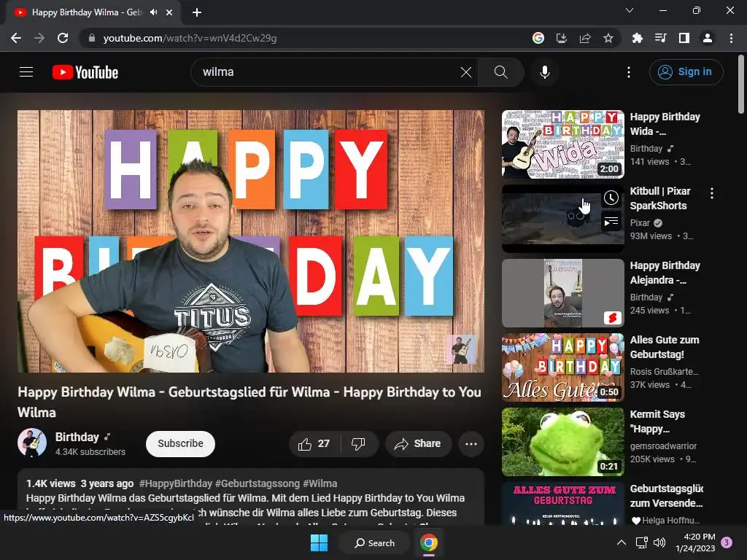
Task: Open the Birthday channel avatar
Action: [32, 443]
